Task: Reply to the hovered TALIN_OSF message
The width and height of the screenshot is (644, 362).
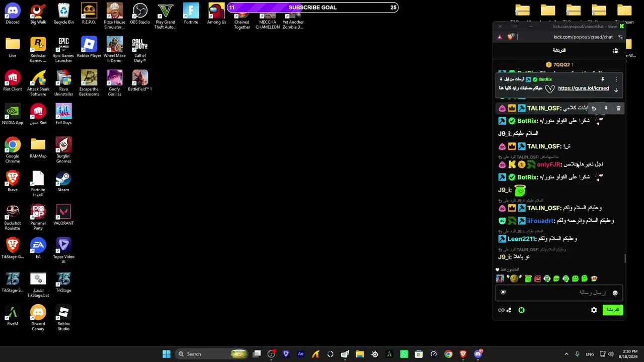Action: click(594, 108)
